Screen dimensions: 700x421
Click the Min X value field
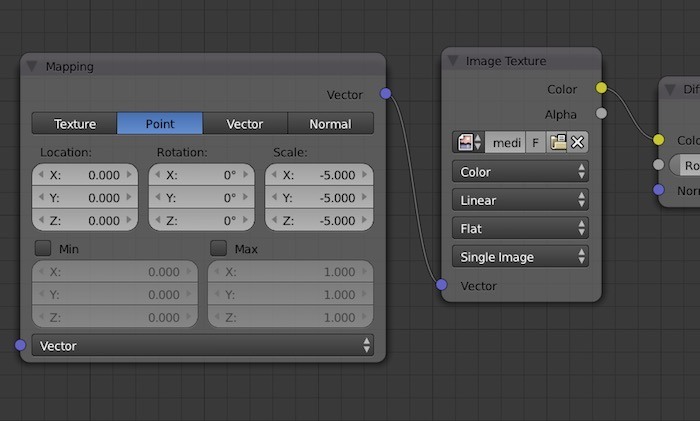coord(115,272)
